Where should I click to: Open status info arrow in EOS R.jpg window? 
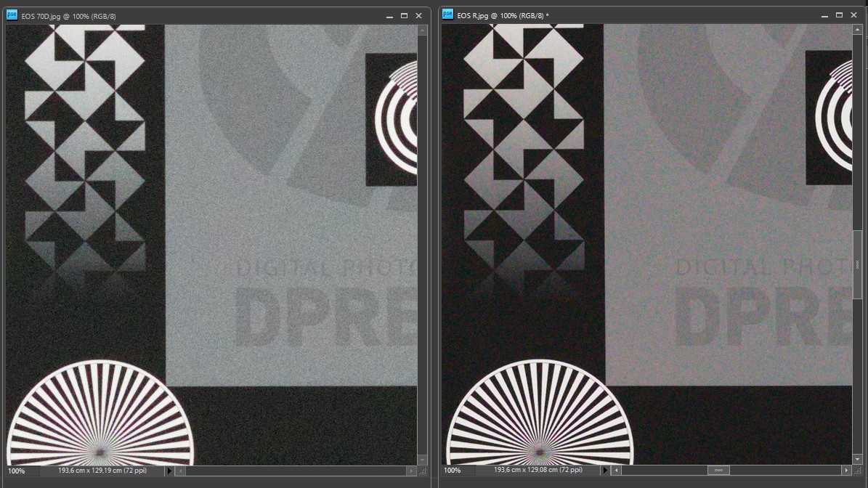pyautogui.click(x=605, y=471)
